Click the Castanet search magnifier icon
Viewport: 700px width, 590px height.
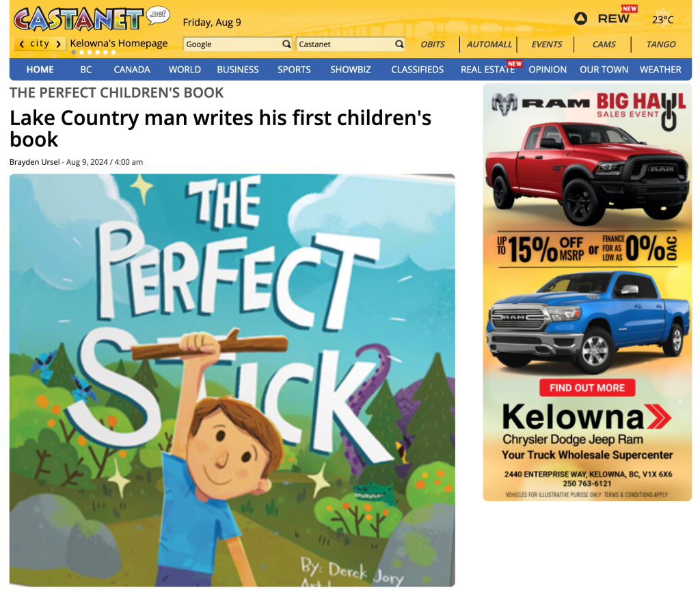click(x=399, y=44)
